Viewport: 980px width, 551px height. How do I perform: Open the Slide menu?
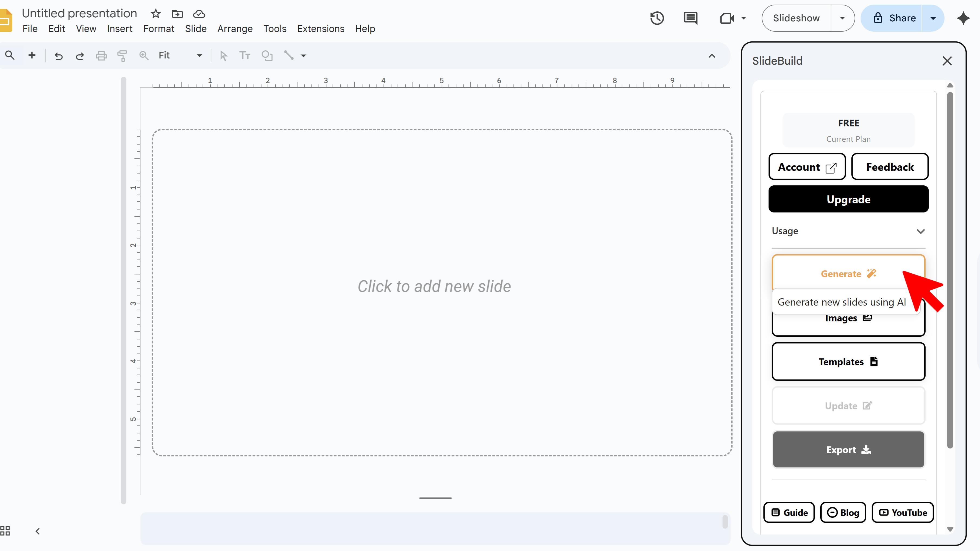pyautogui.click(x=195, y=29)
